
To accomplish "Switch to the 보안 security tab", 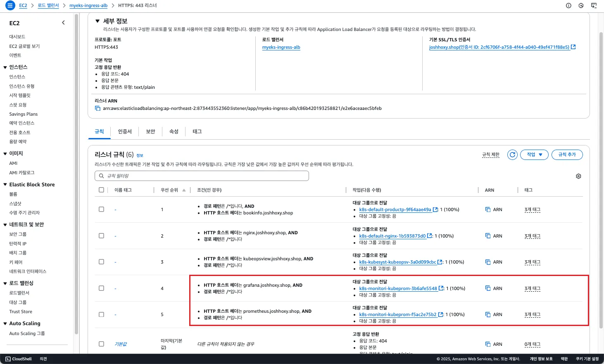I will pyautogui.click(x=150, y=131).
